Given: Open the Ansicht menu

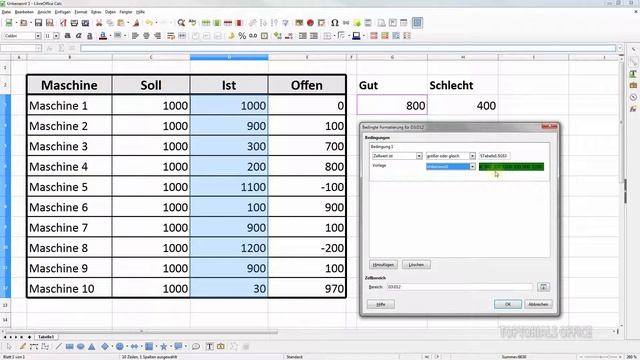Looking at the screenshot, I should tap(44, 12).
